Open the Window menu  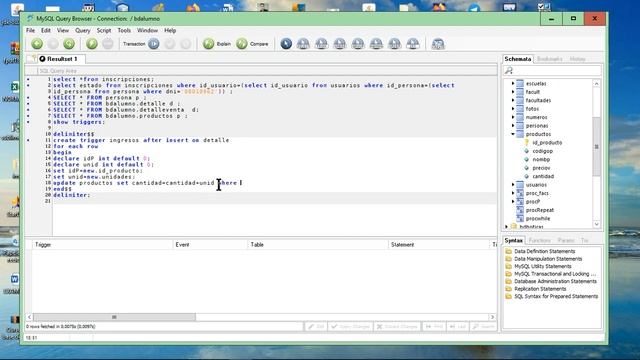coord(147,31)
